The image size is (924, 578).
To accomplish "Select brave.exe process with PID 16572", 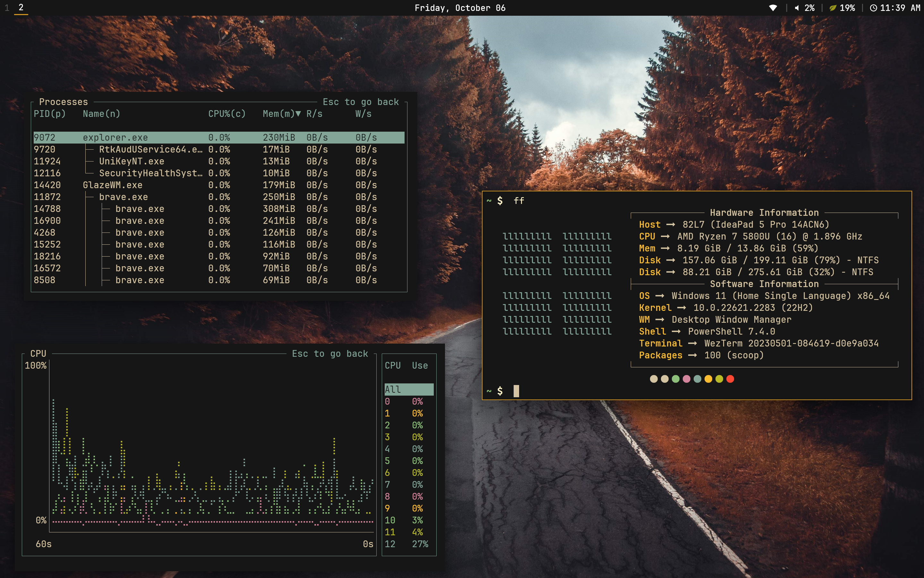I will click(219, 268).
